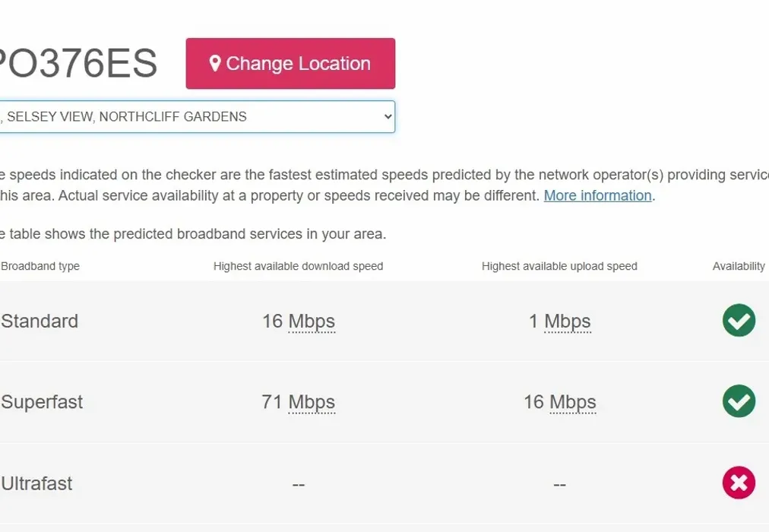Click the Availability column header
This screenshot has height=532, width=769.
coord(739,266)
